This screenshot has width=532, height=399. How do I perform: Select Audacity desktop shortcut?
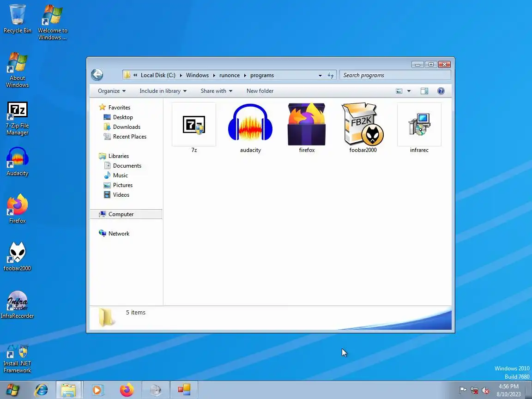(17, 162)
